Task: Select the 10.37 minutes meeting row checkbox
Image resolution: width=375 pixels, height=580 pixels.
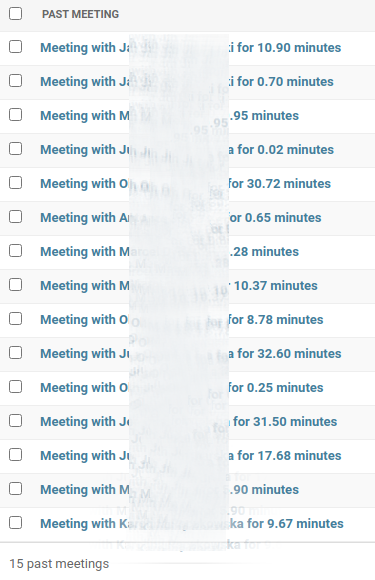Action: pos(16,285)
